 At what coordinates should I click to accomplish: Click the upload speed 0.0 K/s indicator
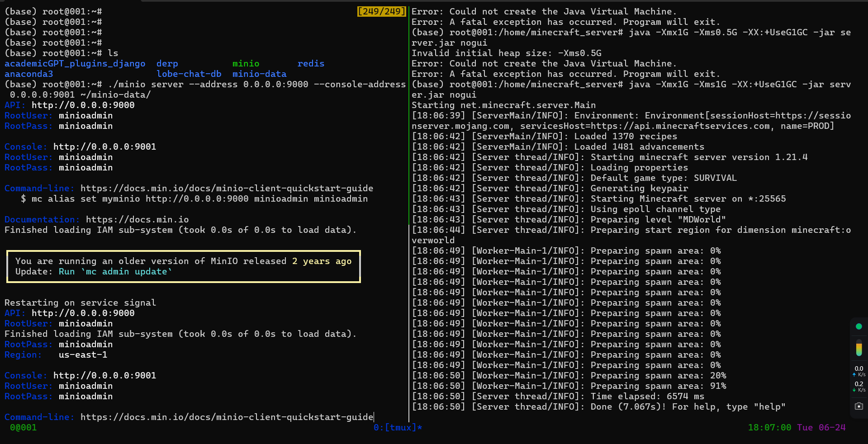tap(859, 371)
